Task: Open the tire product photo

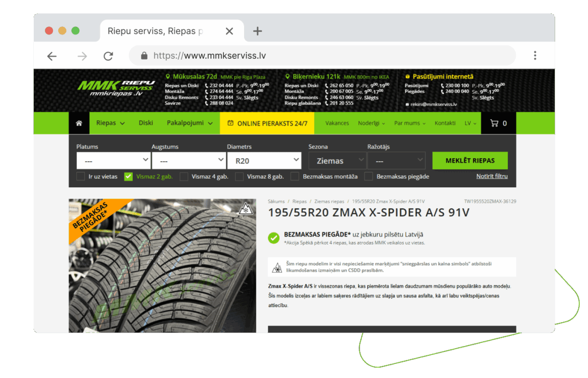Action: coord(162,265)
